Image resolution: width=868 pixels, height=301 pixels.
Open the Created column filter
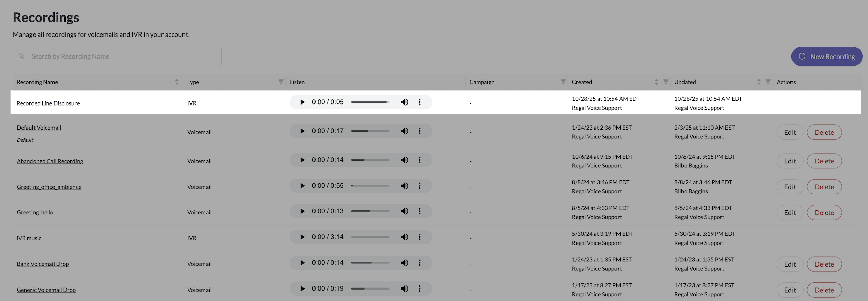pyautogui.click(x=666, y=82)
